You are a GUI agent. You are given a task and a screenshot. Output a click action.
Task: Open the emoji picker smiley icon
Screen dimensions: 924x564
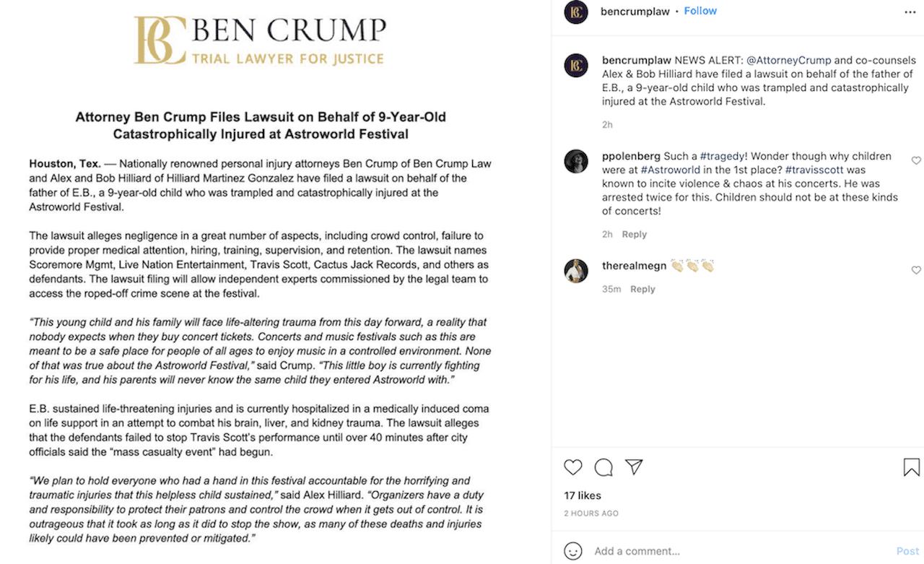pos(573,551)
